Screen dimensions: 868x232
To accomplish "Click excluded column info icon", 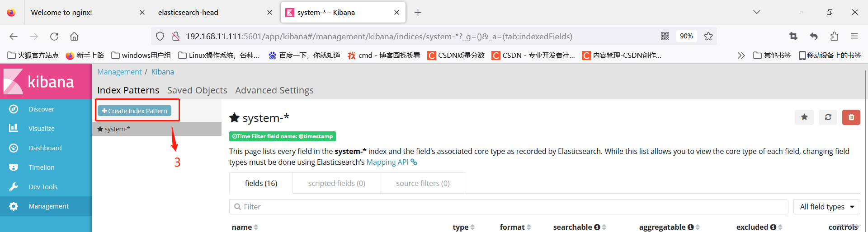I will point(774,227).
